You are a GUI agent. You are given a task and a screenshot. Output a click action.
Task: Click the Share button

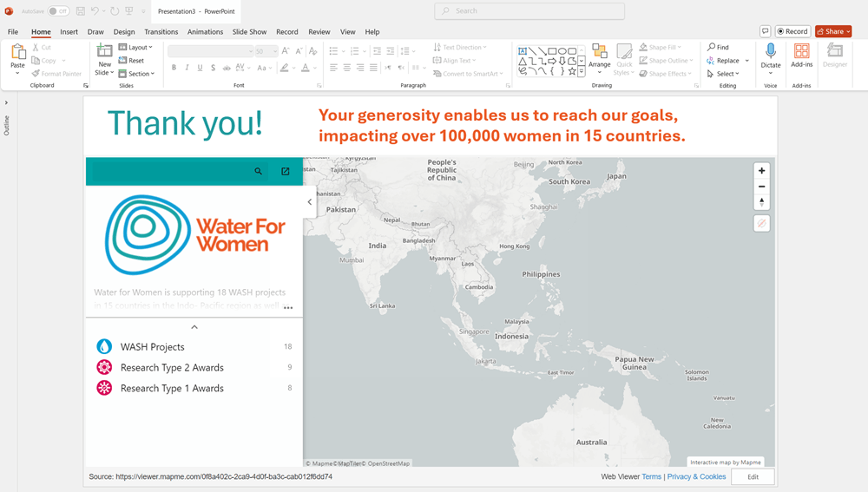[x=833, y=31]
